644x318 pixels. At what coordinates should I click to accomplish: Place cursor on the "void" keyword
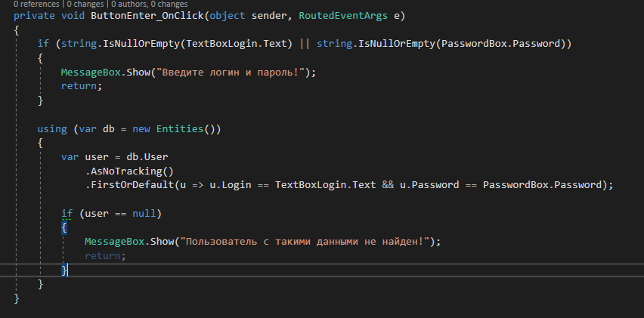(x=73, y=16)
